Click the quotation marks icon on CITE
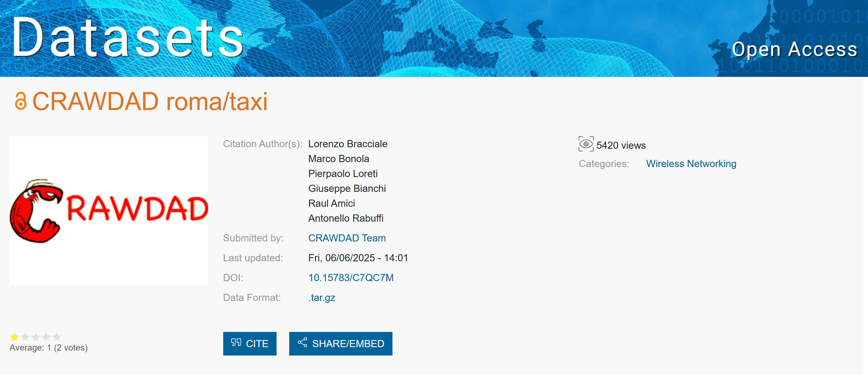868x380 pixels. [x=236, y=342]
